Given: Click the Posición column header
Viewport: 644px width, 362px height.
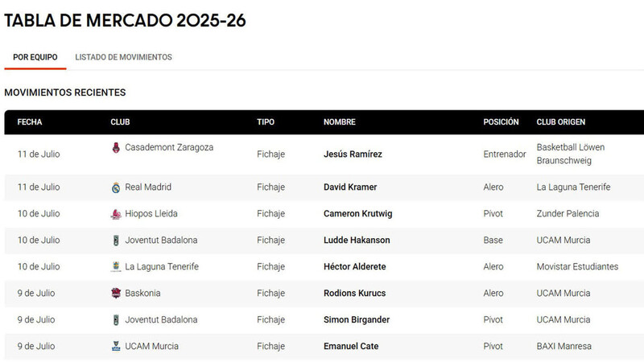Looking at the screenshot, I should tap(501, 122).
